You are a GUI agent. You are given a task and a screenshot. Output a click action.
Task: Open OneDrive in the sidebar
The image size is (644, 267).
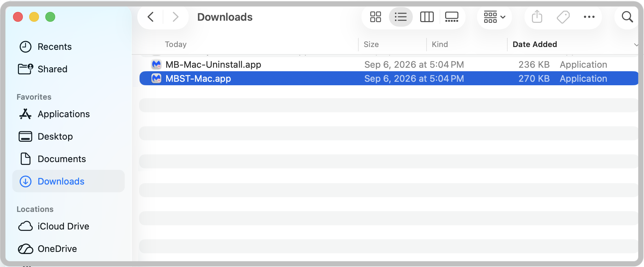pyautogui.click(x=69, y=249)
